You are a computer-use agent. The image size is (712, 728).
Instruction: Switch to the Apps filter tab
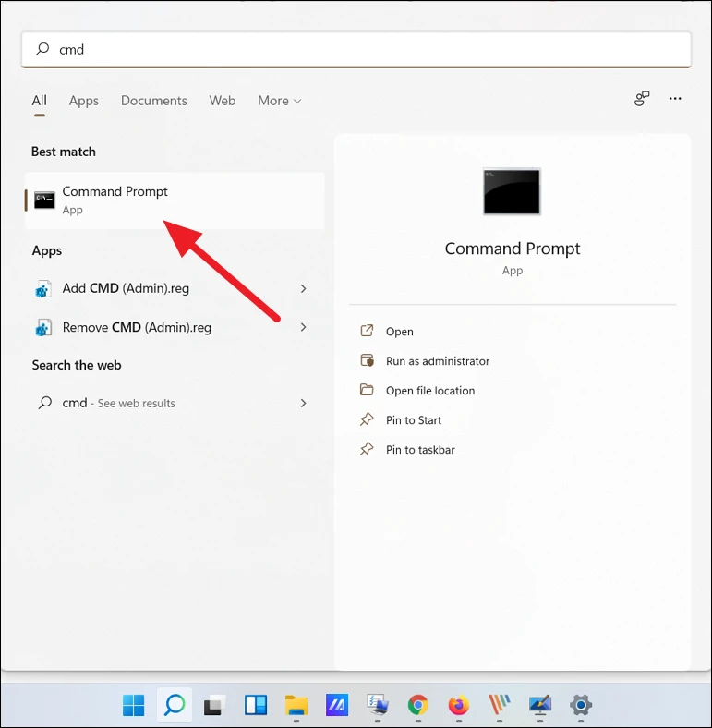click(83, 101)
